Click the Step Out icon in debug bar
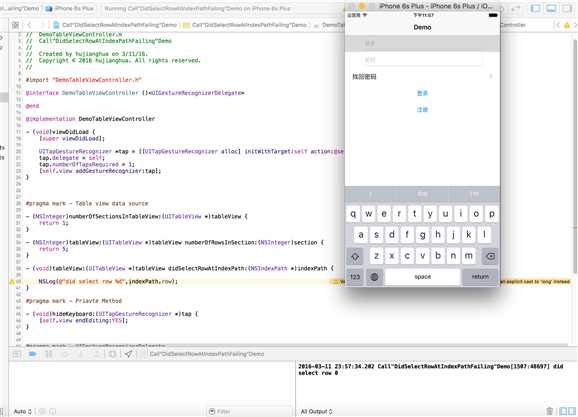 (96, 354)
